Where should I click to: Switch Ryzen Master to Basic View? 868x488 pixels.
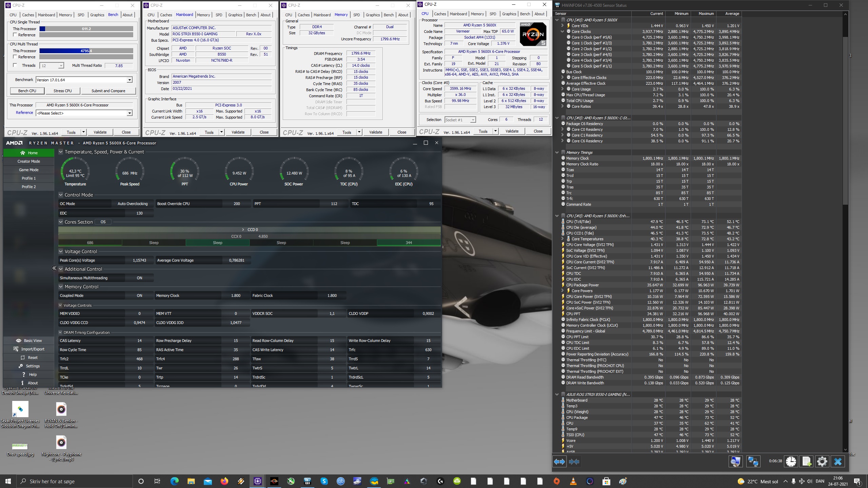click(29, 341)
